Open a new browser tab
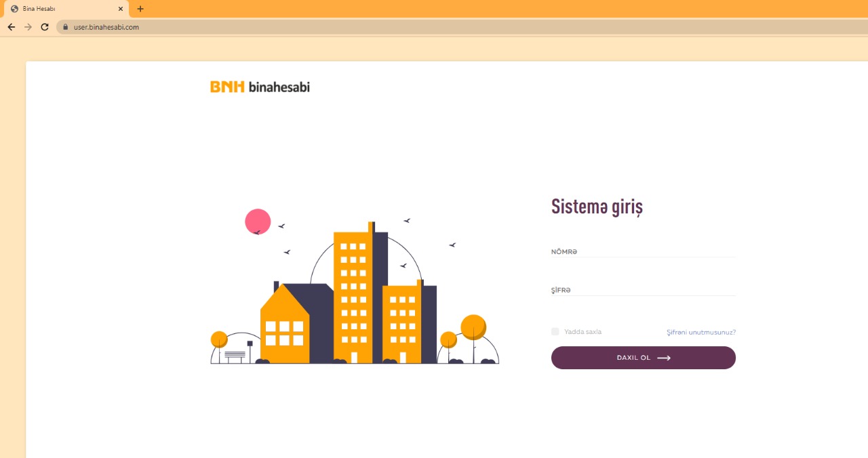 [x=140, y=9]
